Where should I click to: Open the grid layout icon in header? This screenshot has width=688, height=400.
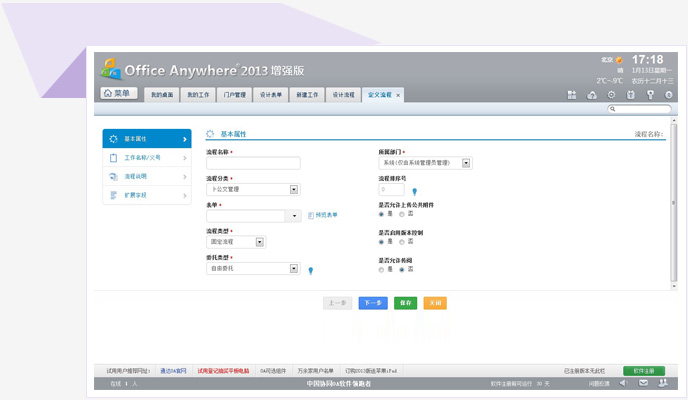[572, 95]
